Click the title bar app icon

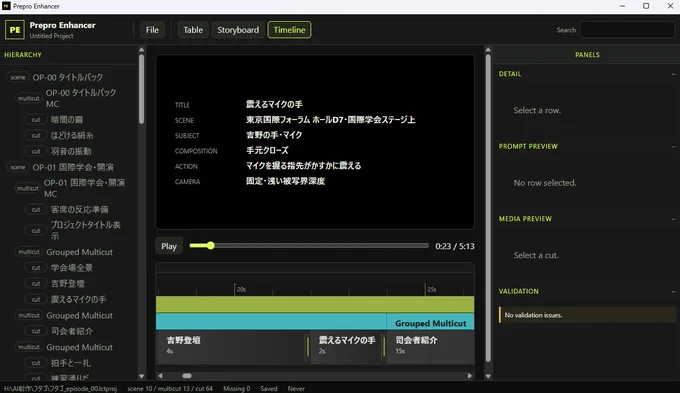point(6,6)
